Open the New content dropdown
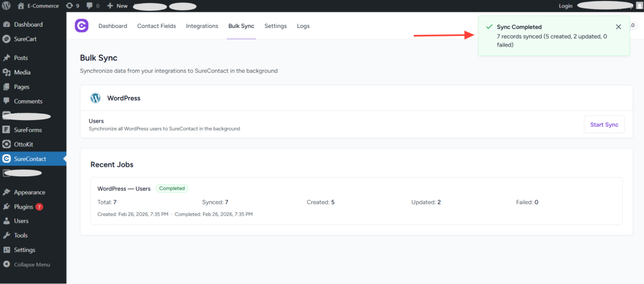This screenshot has height=284, width=644. point(117,6)
